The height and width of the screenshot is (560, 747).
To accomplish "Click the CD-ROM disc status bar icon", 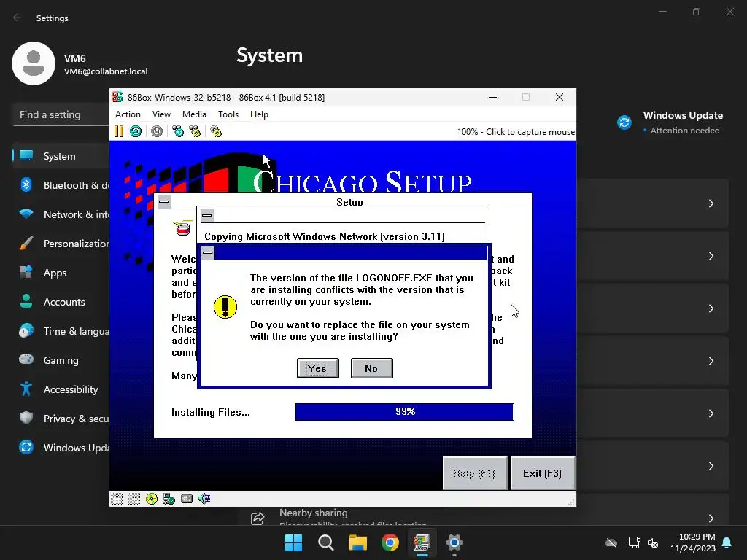I will click(x=152, y=499).
